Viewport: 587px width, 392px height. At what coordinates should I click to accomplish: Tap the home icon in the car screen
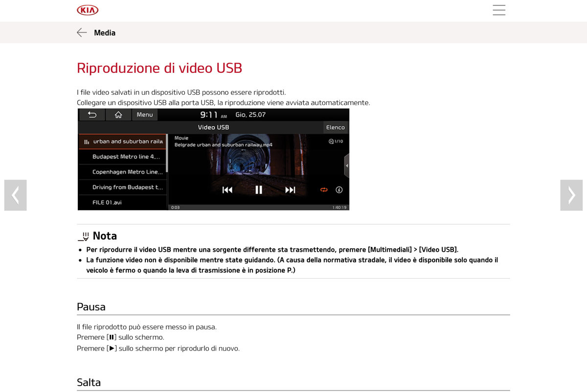click(x=118, y=114)
